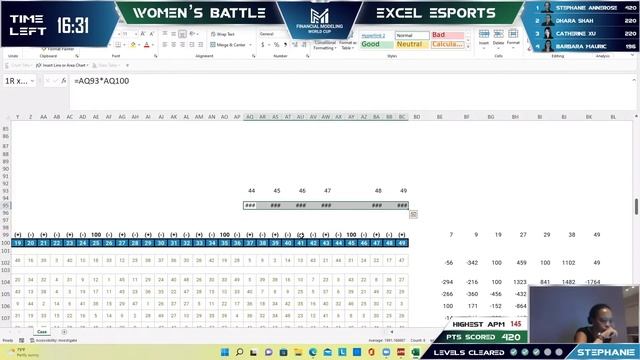Switch to Excel in the taskbar

point(416,352)
